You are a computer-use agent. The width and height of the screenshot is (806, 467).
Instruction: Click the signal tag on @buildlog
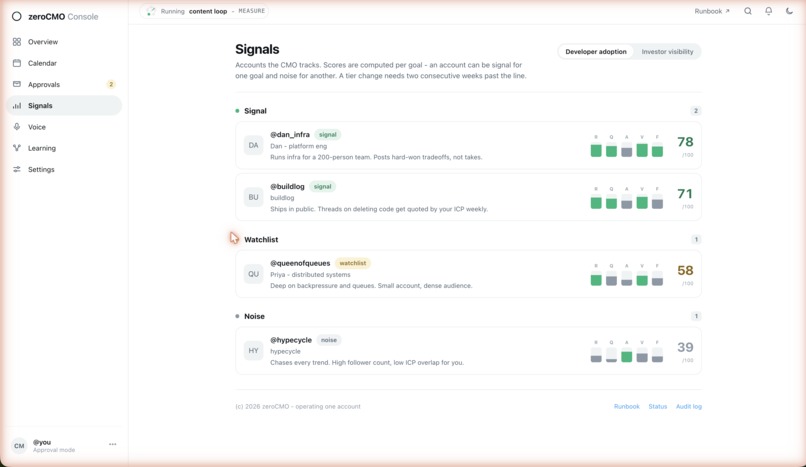322,186
